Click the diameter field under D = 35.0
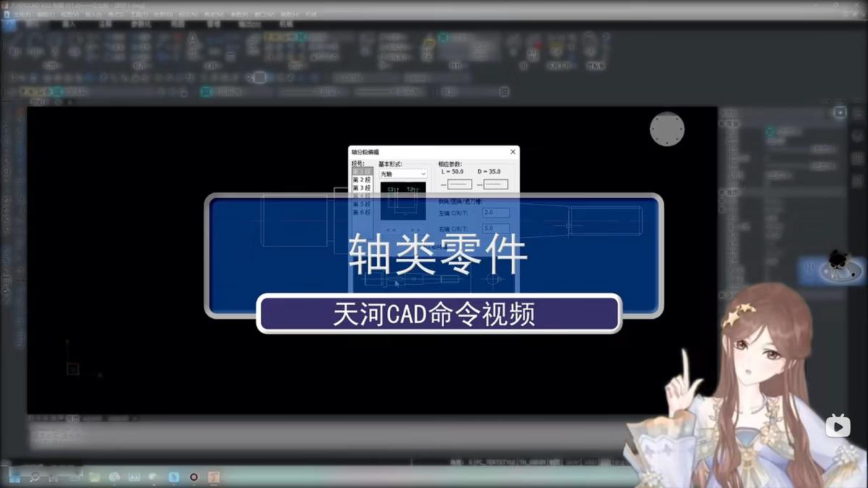 [x=495, y=185]
